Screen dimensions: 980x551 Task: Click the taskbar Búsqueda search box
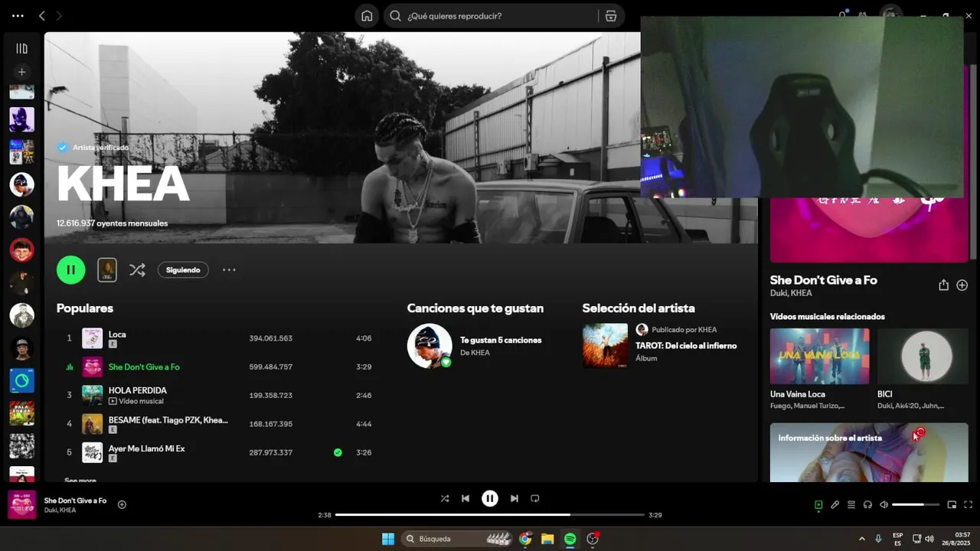(456, 539)
